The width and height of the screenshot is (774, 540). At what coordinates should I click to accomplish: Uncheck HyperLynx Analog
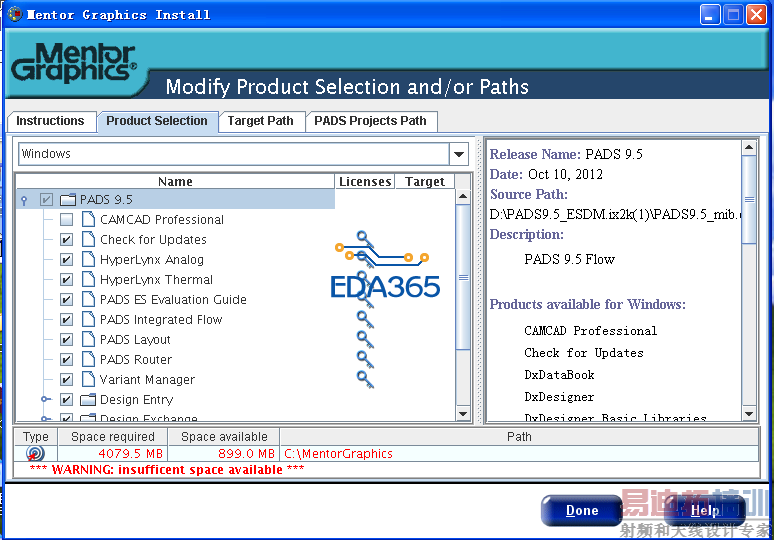click(66, 259)
